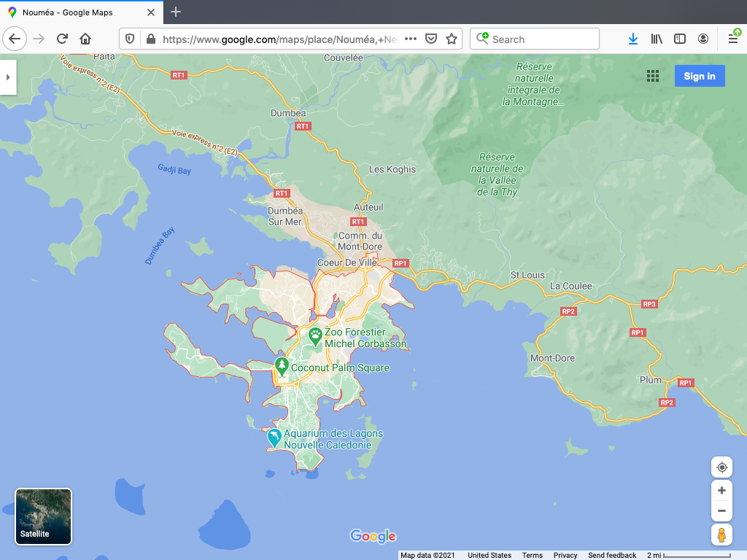Click the Sign in button
The height and width of the screenshot is (560, 747).
[x=699, y=77]
